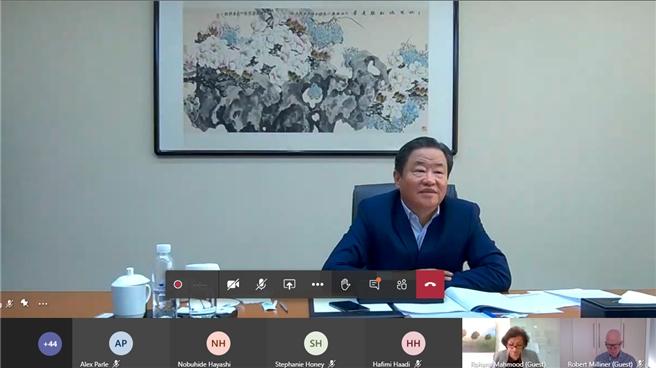Open the share screen tray
656x368 pixels.
point(289,285)
